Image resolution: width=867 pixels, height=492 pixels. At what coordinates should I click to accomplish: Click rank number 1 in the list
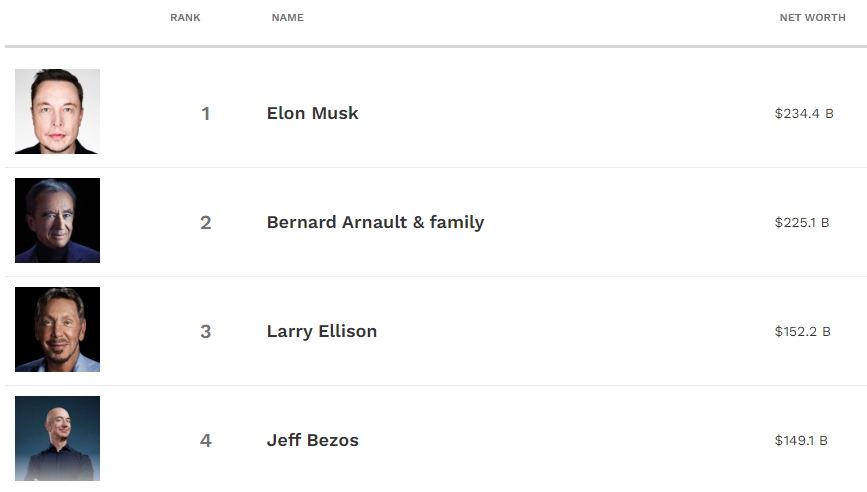point(206,114)
